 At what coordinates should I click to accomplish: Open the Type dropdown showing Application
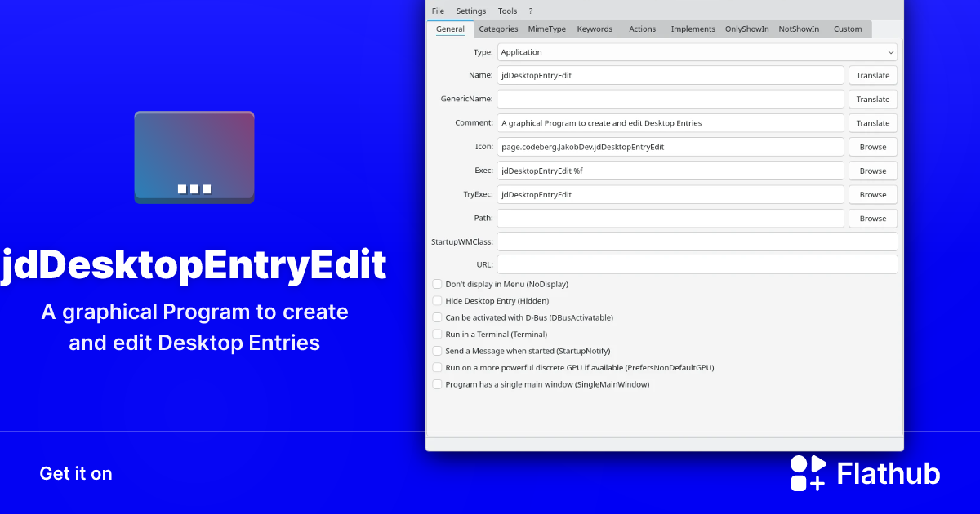(x=696, y=51)
